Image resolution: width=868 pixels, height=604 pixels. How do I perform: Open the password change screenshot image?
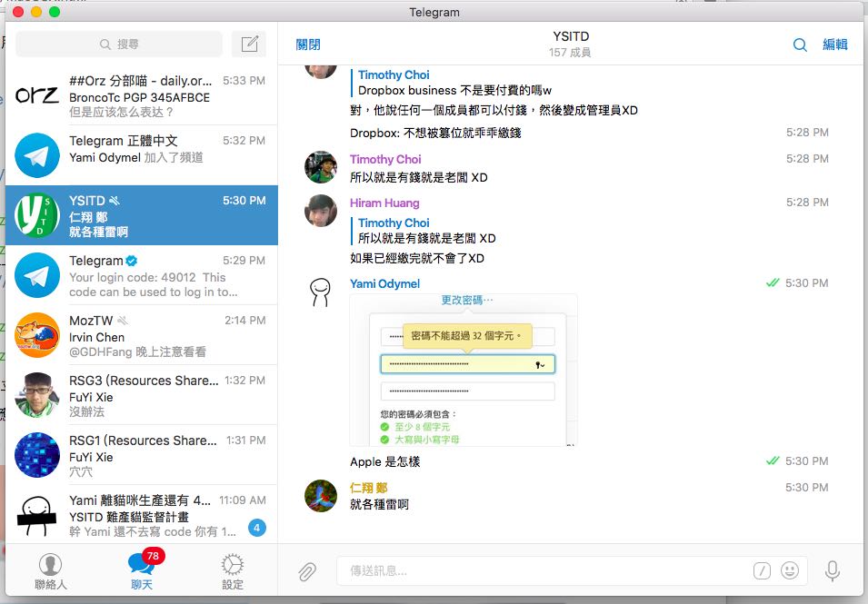tap(464, 370)
